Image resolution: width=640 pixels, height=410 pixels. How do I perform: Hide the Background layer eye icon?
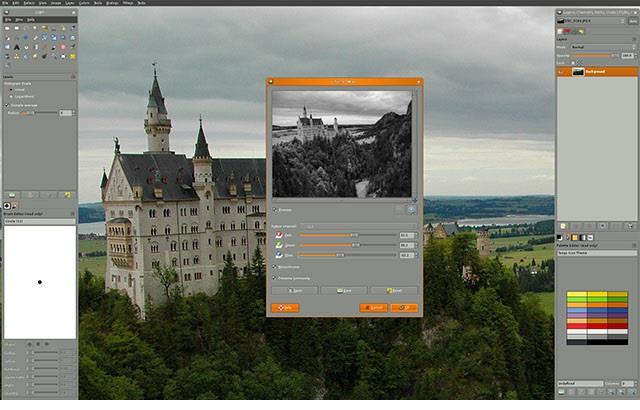(x=562, y=72)
